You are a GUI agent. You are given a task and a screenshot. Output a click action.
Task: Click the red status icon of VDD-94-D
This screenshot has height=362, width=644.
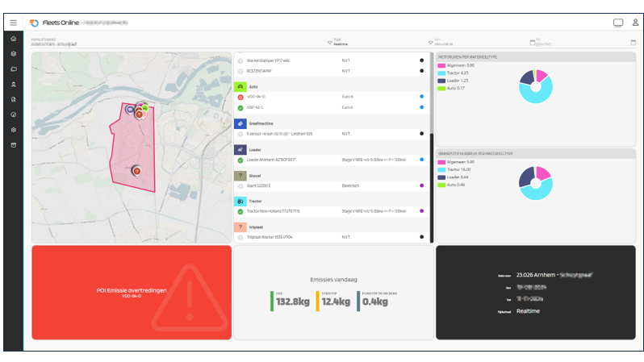240,98
